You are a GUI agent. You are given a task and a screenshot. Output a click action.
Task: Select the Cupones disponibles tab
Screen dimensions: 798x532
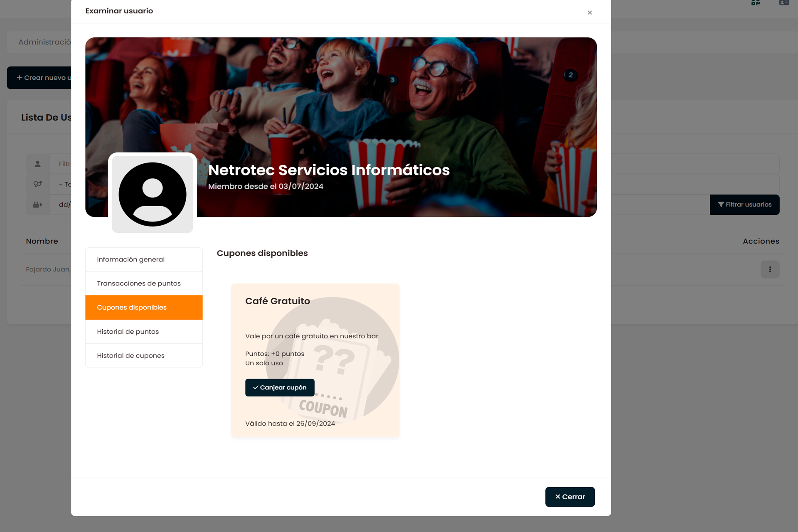144,308
